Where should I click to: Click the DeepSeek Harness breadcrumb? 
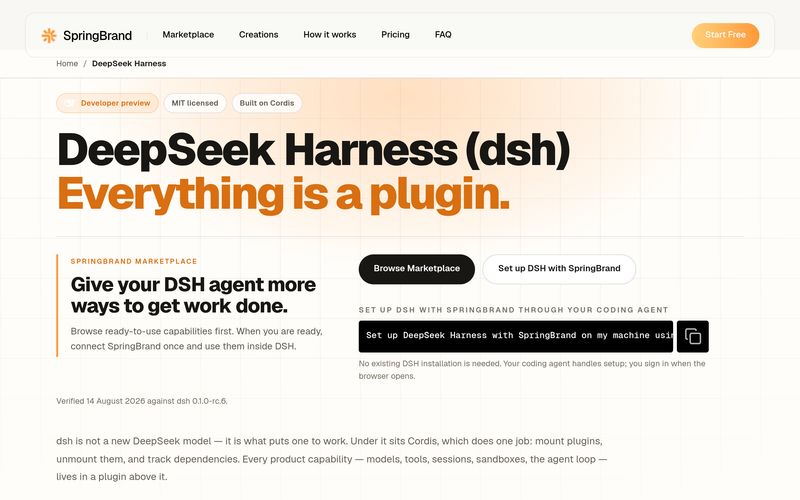point(129,64)
